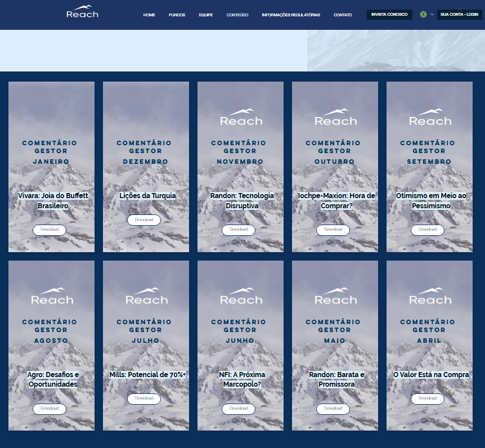Screen dimensions: 485x448
Task: Click the MAIO month heading
Action: 334,341
